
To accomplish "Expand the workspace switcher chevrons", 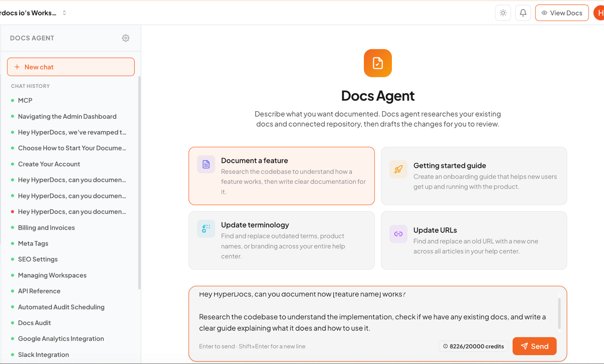I will [x=64, y=13].
